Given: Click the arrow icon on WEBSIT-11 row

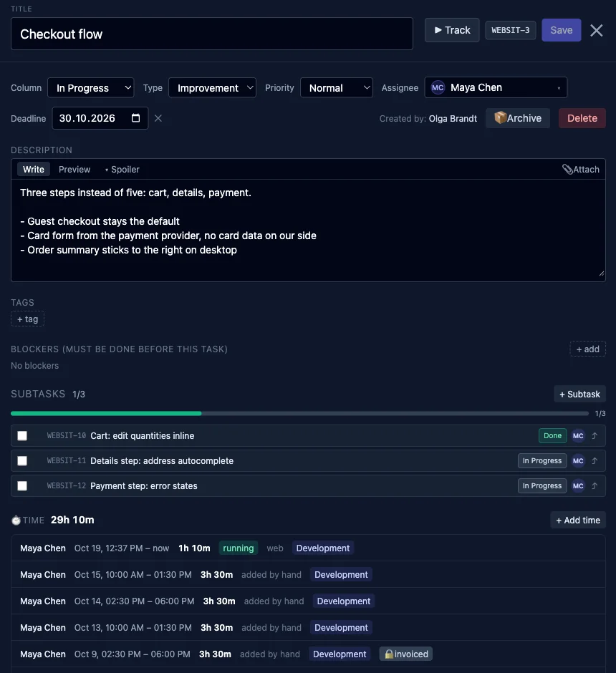Looking at the screenshot, I should click(x=595, y=461).
